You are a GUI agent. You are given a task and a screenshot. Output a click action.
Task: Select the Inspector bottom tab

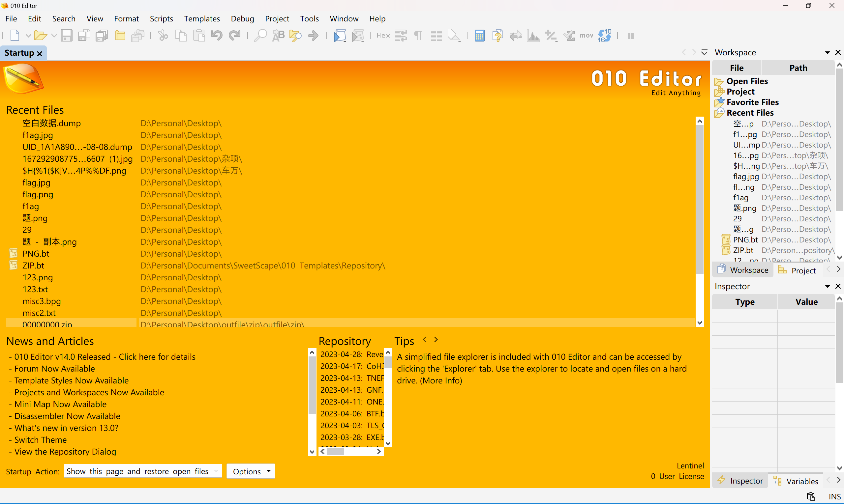coord(740,481)
